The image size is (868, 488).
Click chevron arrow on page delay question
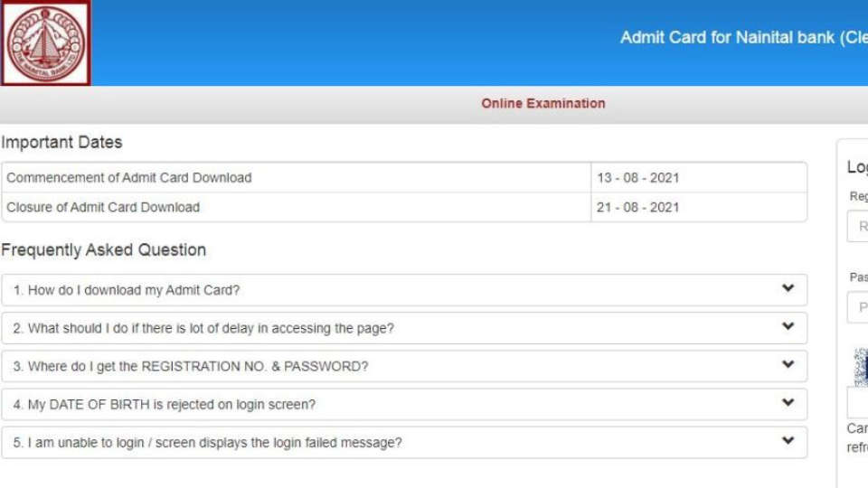pos(788,326)
